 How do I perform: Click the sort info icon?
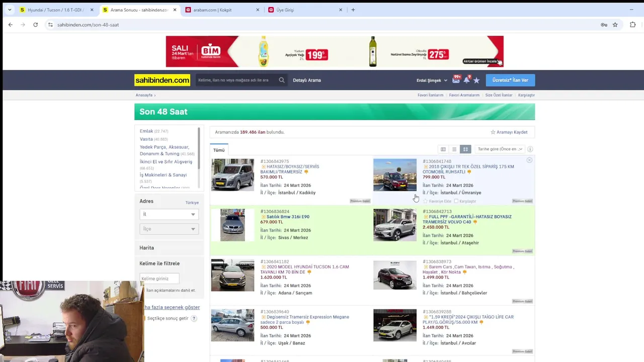pyautogui.click(x=530, y=149)
